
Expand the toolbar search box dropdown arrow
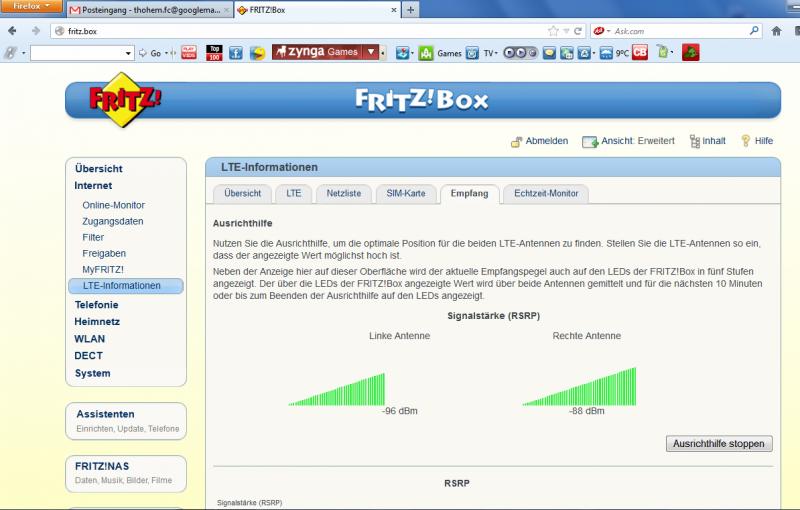128,53
